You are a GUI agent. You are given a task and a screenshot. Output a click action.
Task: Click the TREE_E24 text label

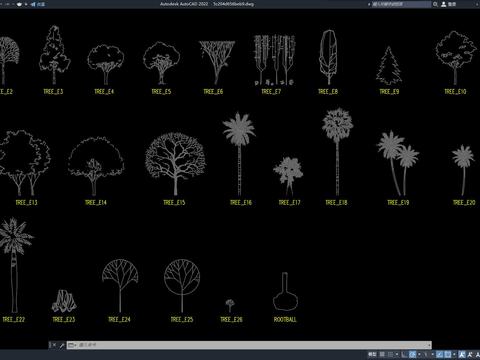(x=119, y=319)
